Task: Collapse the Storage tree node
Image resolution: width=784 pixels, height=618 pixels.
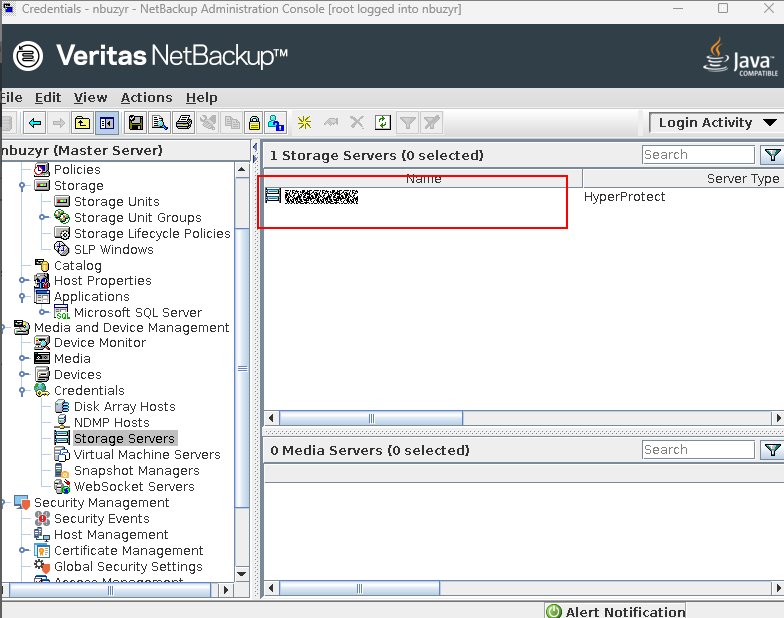Action: pos(22,186)
